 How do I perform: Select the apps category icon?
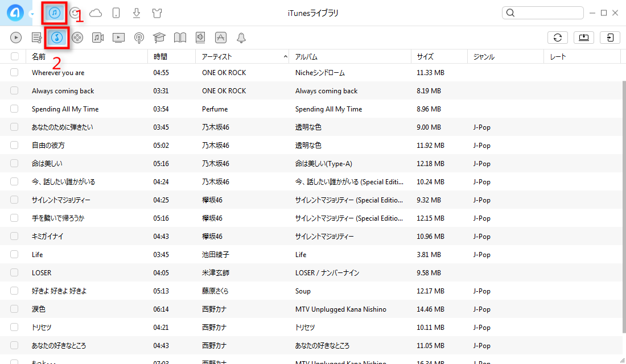tap(221, 38)
